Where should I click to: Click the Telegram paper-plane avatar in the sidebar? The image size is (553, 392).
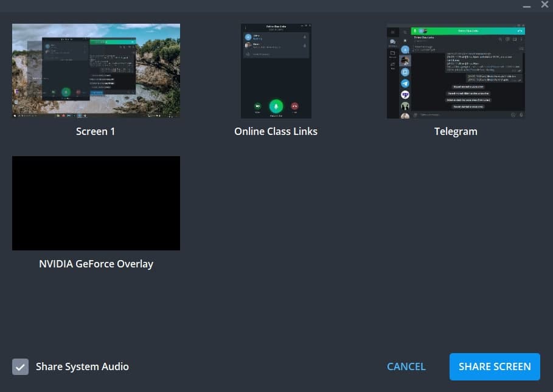coord(404,82)
